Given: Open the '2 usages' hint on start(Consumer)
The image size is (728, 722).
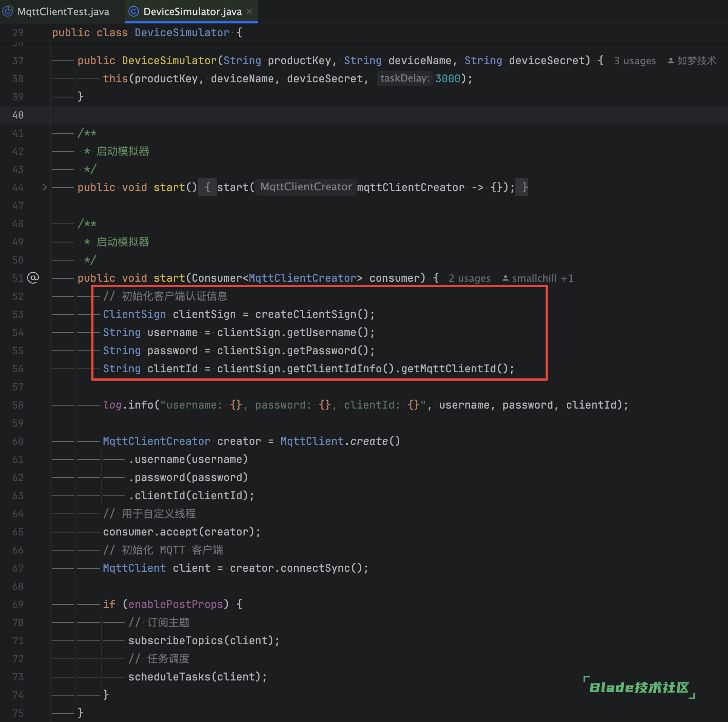Looking at the screenshot, I should point(469,278).
